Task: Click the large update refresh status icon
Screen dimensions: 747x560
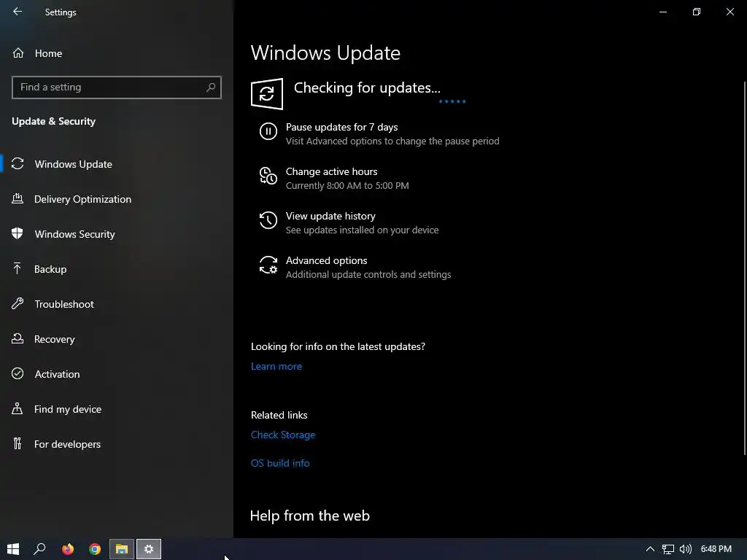Action: coord(267,94)
